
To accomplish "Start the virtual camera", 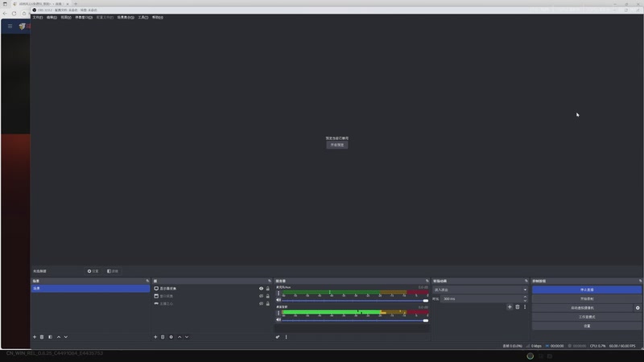I will coord(582,308).
